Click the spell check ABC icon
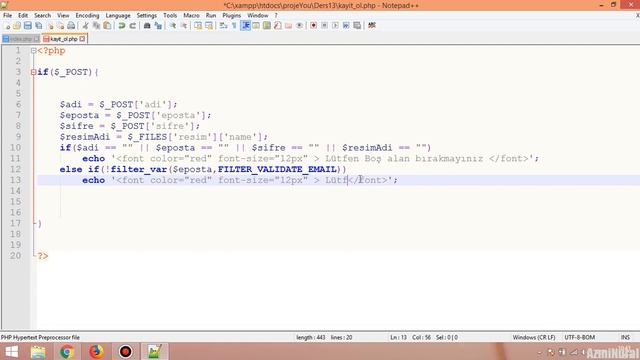Screen dimensions: 640x360 pyautogui.click(x=372, y=26)
